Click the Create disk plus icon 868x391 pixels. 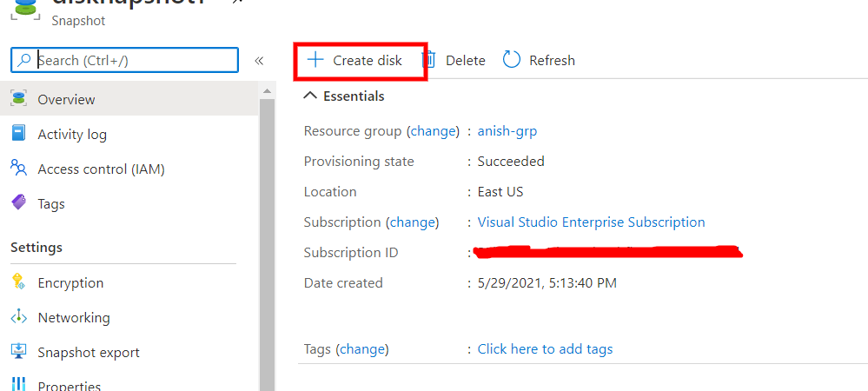[x=315, y=60]
